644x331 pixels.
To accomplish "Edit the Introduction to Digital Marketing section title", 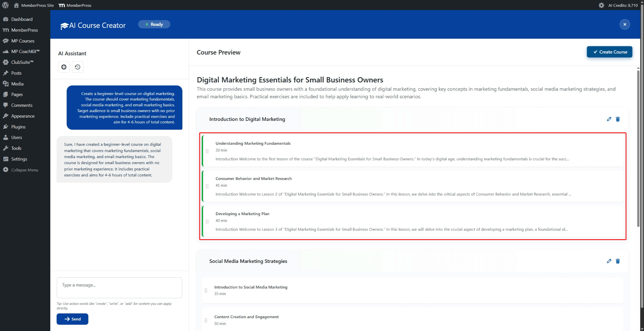I will pyautogui.click(x=609, y=119).
